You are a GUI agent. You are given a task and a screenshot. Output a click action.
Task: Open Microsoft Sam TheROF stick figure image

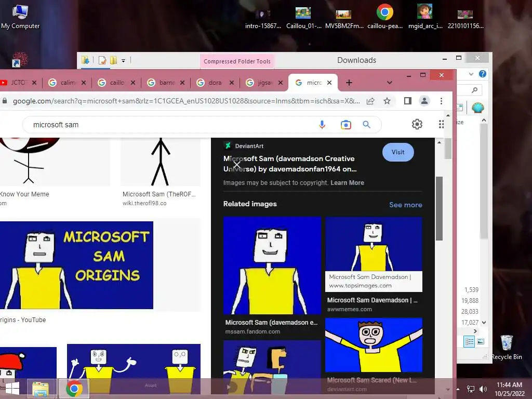pos(161,162)
